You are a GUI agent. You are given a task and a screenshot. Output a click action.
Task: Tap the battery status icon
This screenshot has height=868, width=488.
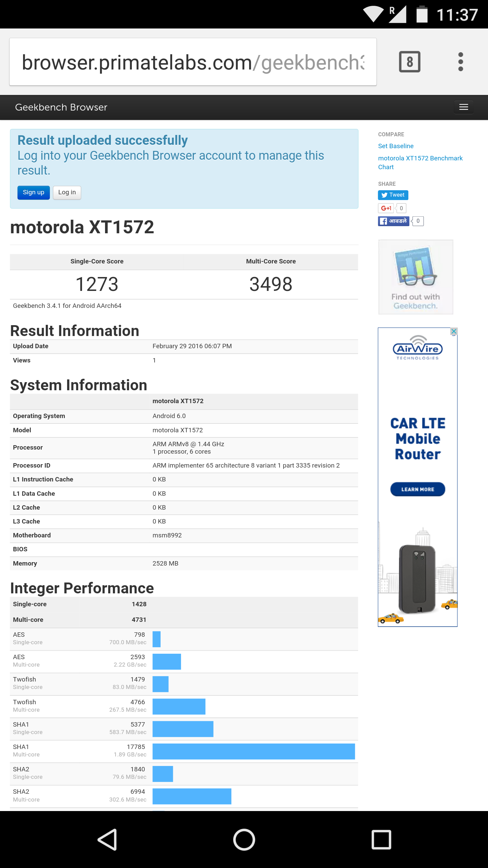pos(422,14)
